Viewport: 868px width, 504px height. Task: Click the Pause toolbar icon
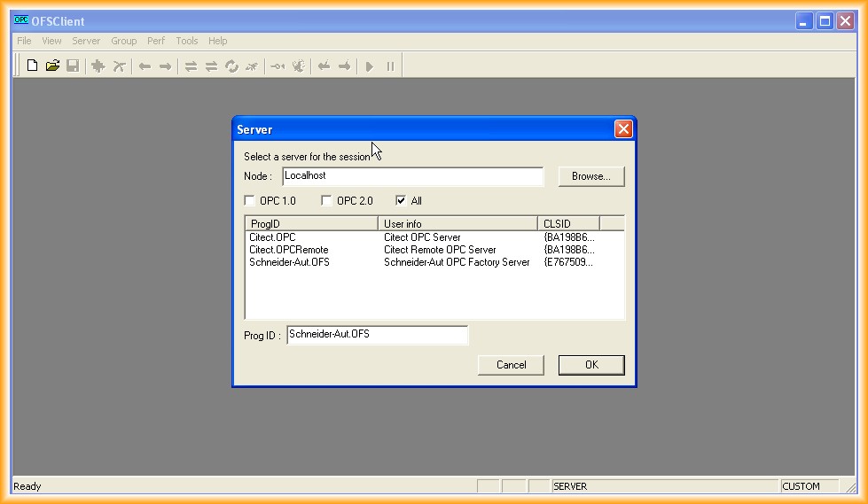tap(390, 66)
